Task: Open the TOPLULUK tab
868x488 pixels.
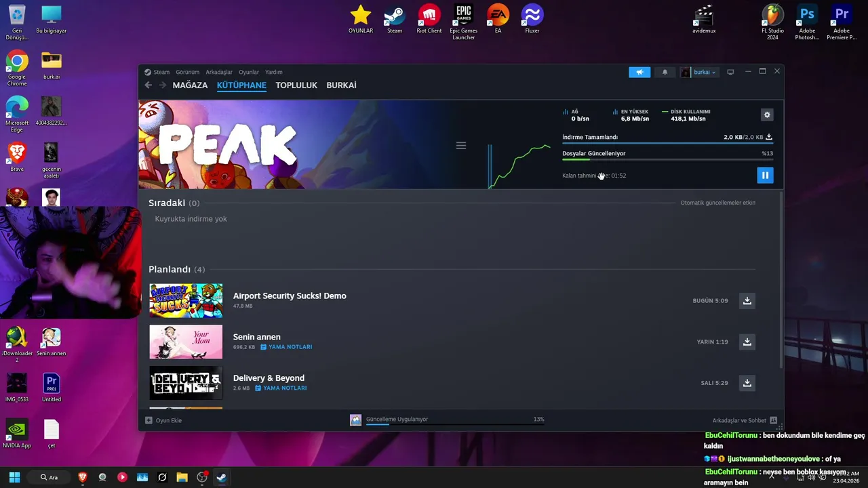Action: (x=296, y=85)
